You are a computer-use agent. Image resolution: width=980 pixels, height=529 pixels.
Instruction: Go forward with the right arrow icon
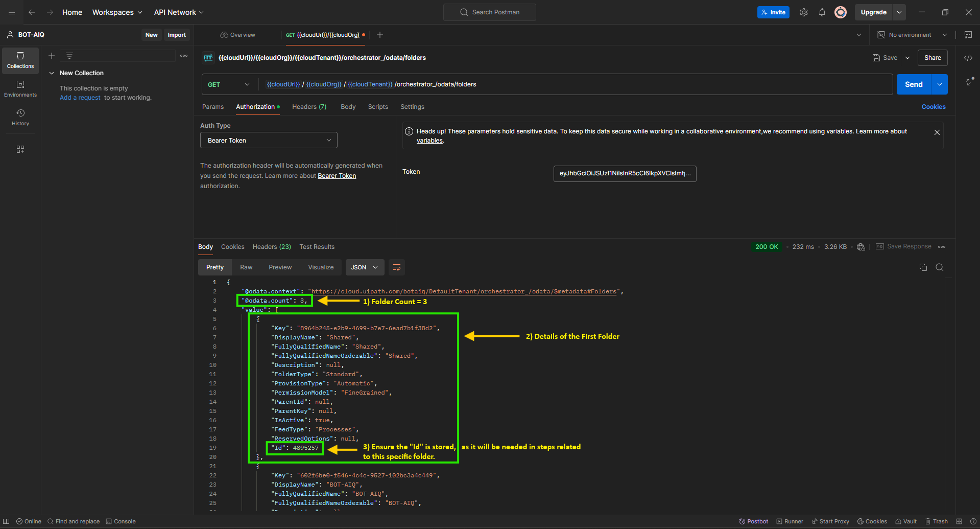tap(50, 12)
